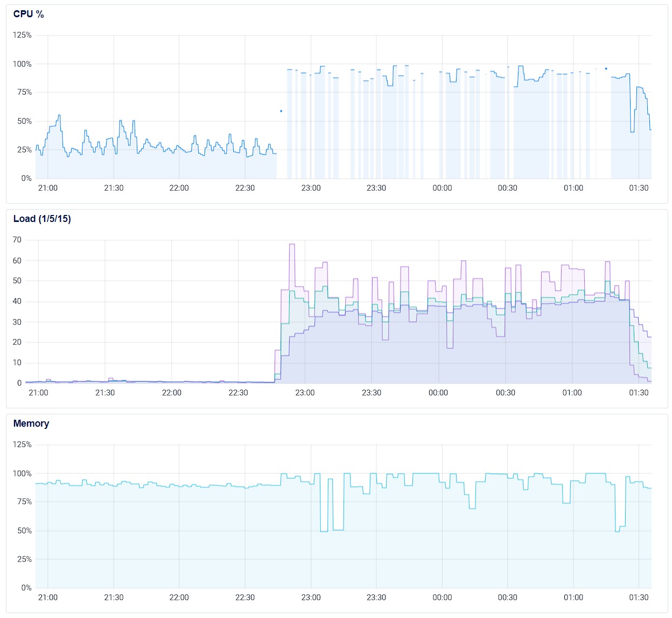This screenshot has width=672, height=618.
Task: Click the "Memory" chart title
Action: [x=31, y=423]
